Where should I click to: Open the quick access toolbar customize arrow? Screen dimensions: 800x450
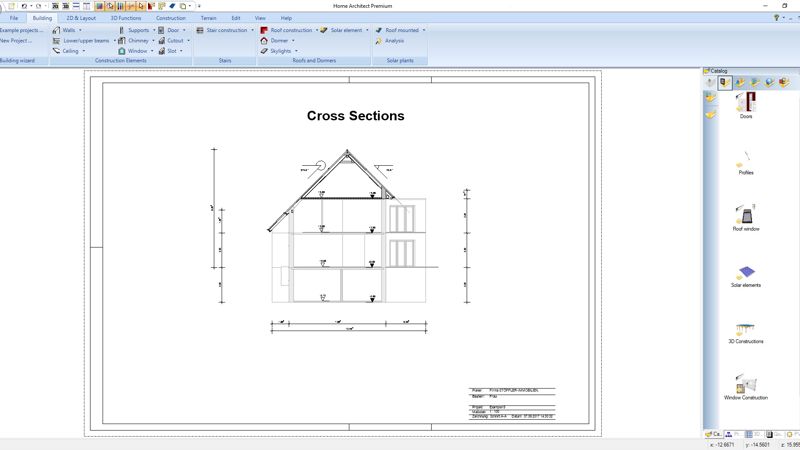(199, 6)
